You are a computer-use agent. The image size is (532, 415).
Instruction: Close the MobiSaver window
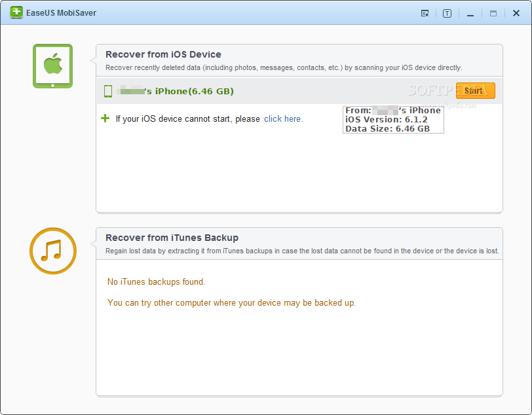tap(516, 13)
